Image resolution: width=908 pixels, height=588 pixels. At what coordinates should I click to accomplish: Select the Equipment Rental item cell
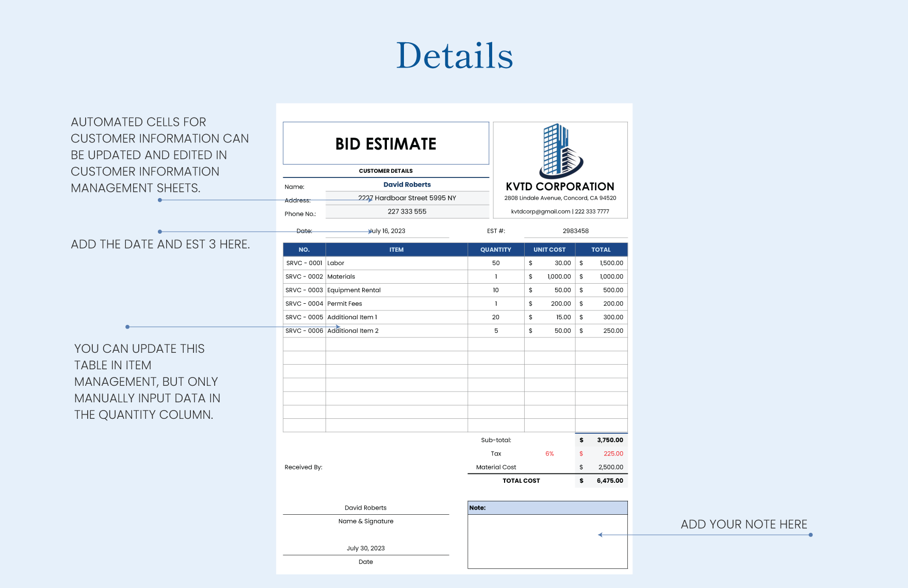click(x=396, y=290)
